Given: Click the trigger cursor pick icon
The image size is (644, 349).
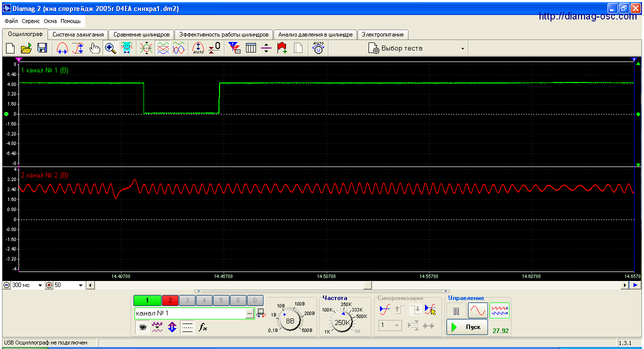Looking at the screenshot, I should [x=430, y=310].
